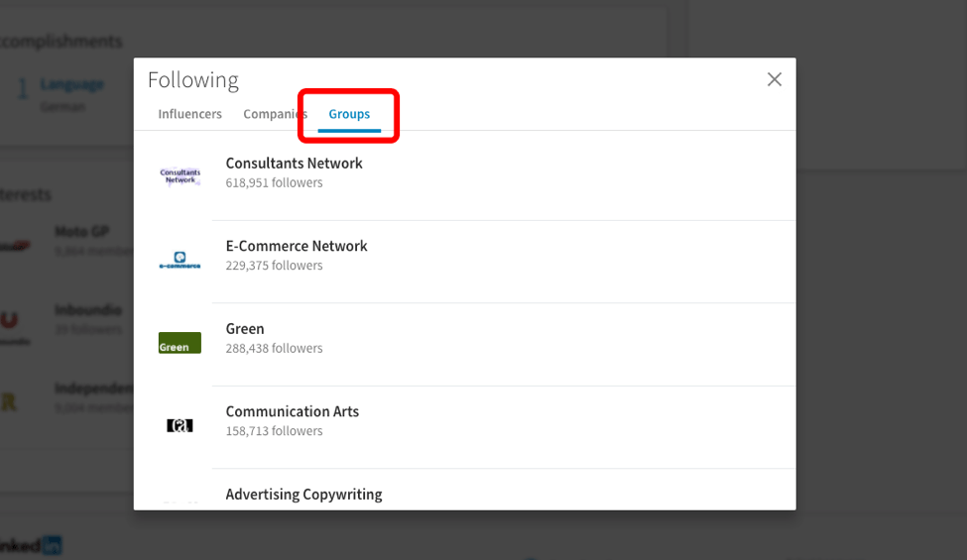Viewport: 967px width, 560px height.
Task: Open the E-Commerce Network group title
Action: (296, 246)
